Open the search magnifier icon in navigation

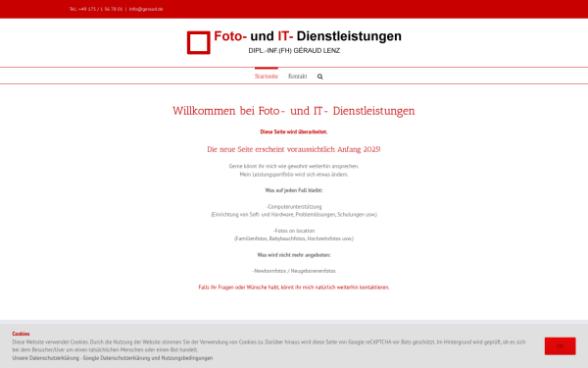319,77
